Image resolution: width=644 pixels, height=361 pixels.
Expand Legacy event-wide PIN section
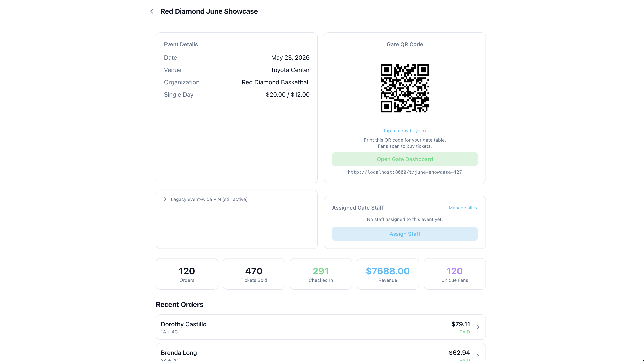[206, 199]
